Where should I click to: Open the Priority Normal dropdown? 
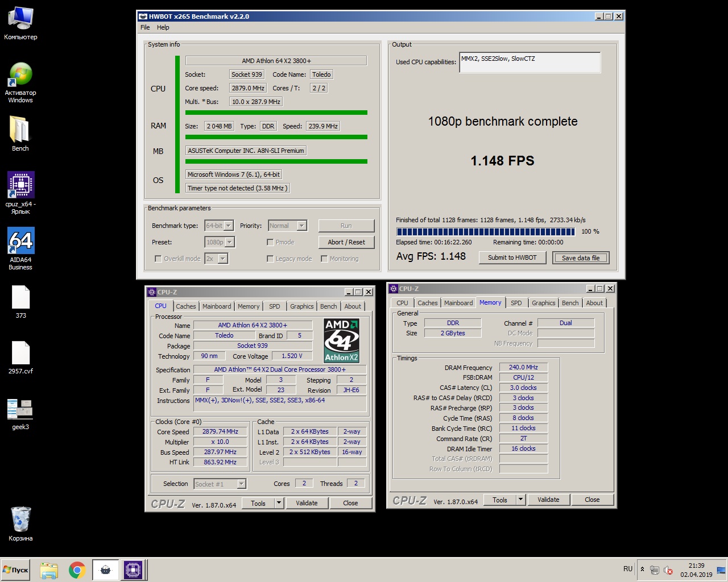[302, 226]
